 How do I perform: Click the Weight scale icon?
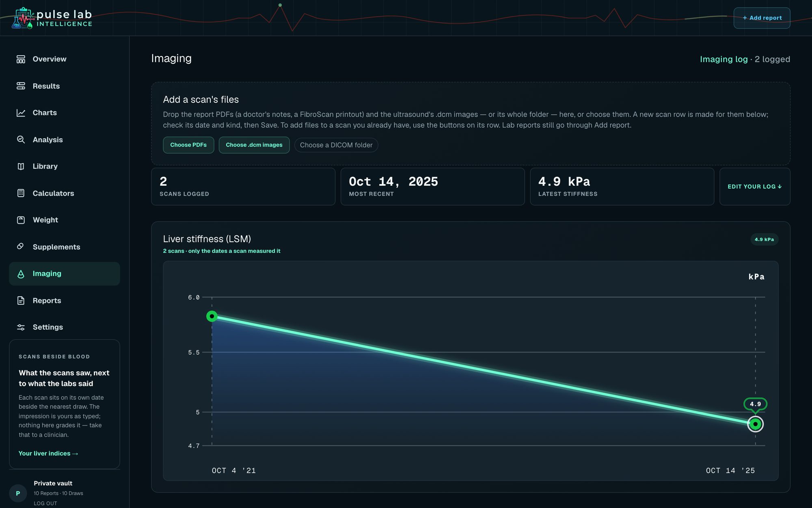click(x=21, y=220)
